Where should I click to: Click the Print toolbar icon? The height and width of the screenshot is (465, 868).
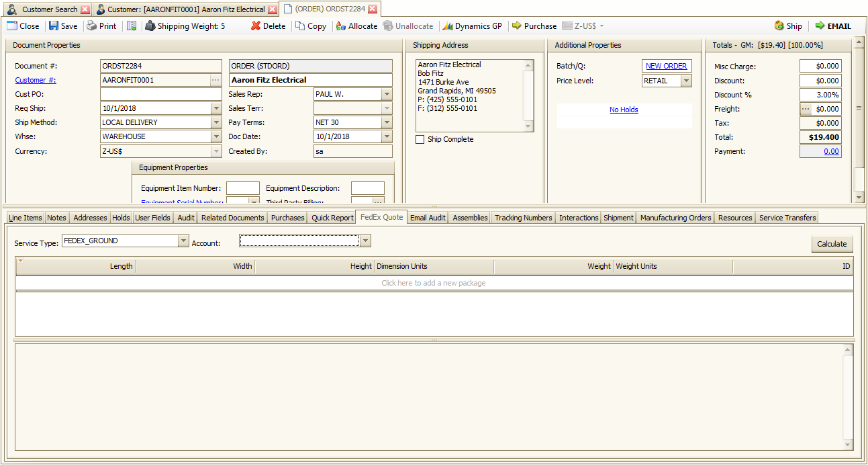pos(92,26)
